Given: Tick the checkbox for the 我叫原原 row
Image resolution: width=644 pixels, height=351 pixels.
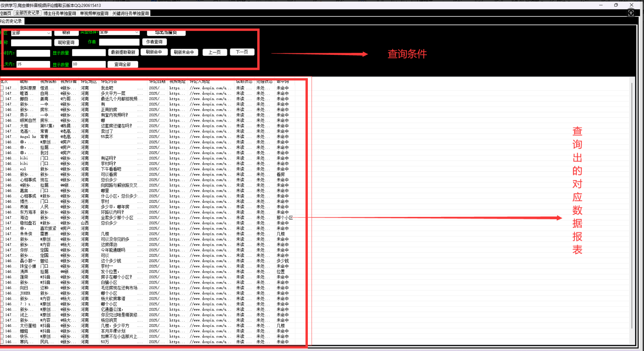Looking at the screenshot, I should pyautogui.click(x=2, y=88).
